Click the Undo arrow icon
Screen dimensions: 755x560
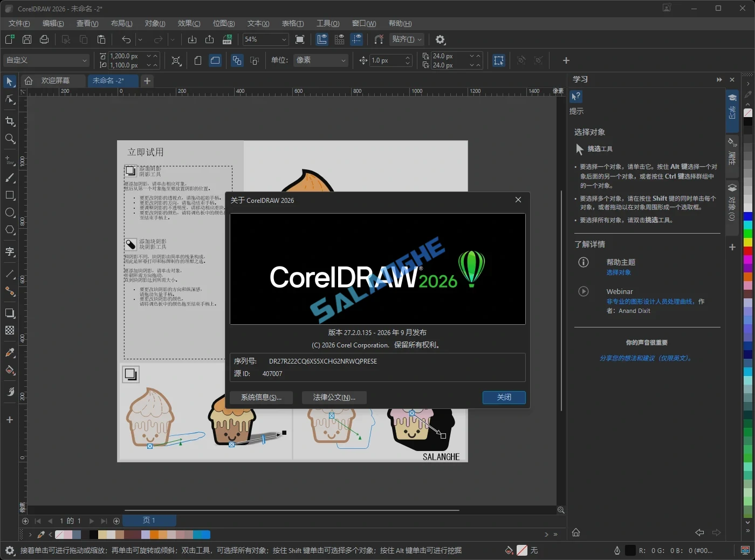126,39
